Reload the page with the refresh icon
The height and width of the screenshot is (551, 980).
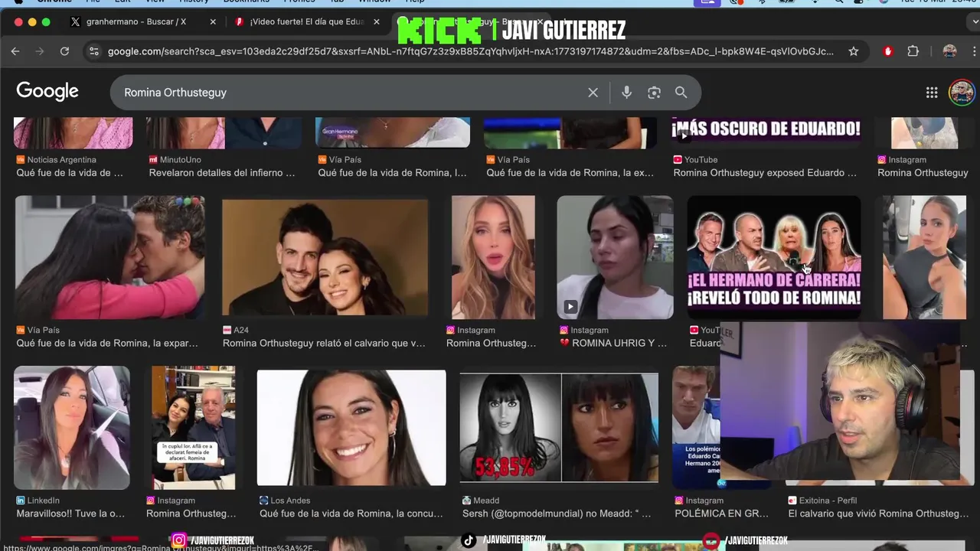pos(64,51)
